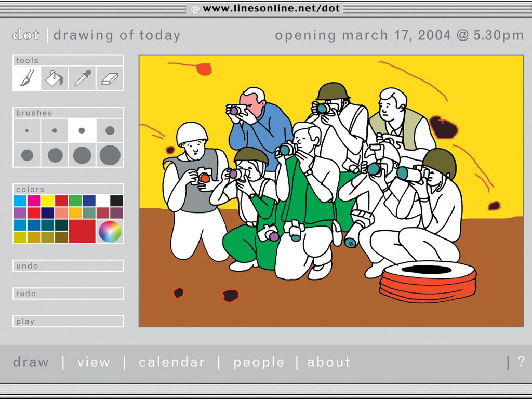Click the undo button

pos(68,265)
